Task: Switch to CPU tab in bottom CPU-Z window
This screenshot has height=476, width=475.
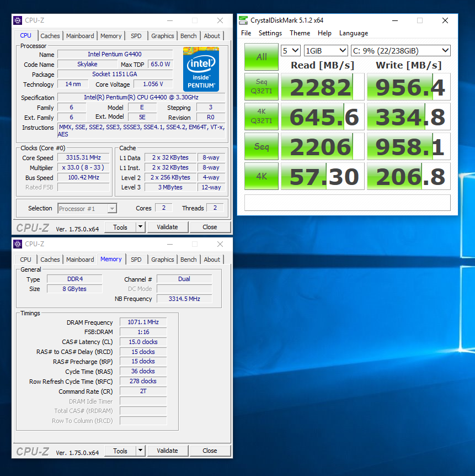Action: click(x=25, y=260)
